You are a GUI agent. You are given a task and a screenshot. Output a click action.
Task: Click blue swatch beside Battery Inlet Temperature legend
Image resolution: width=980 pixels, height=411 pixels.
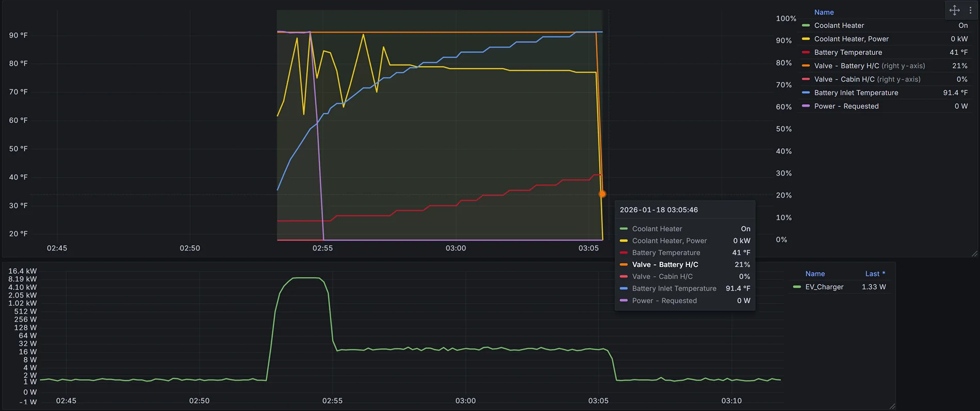[806, 92]
